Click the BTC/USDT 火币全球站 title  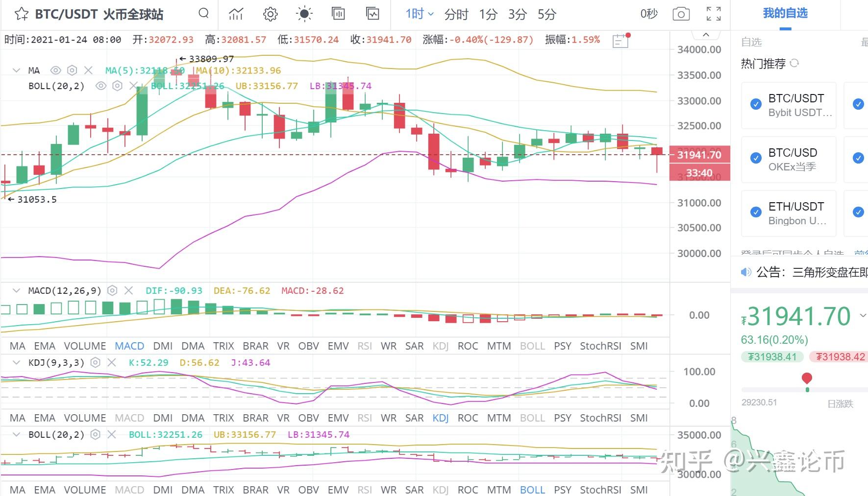[x=99, y=14]
